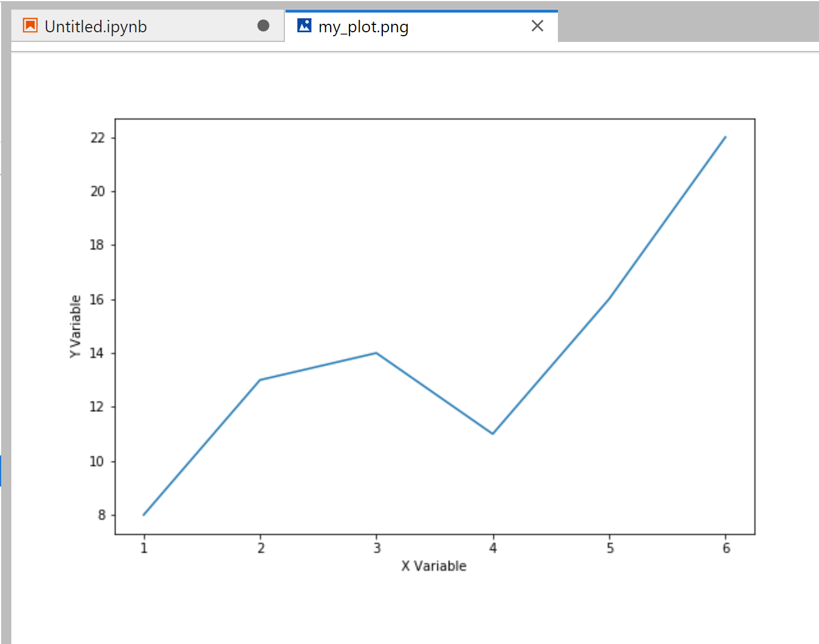Viewport: 819px width, 644px height.
Task: Click the blue image icon on my_plot.png tab
Action: pyautogui.click(x=304, y=25)
